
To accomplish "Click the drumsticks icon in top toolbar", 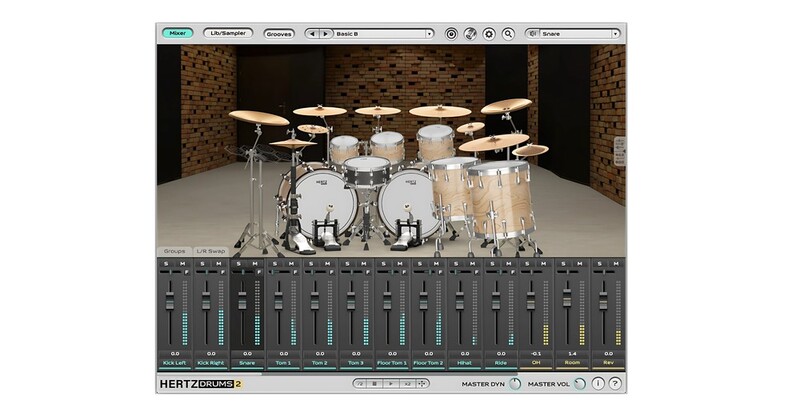I will [x=470, y=34].
